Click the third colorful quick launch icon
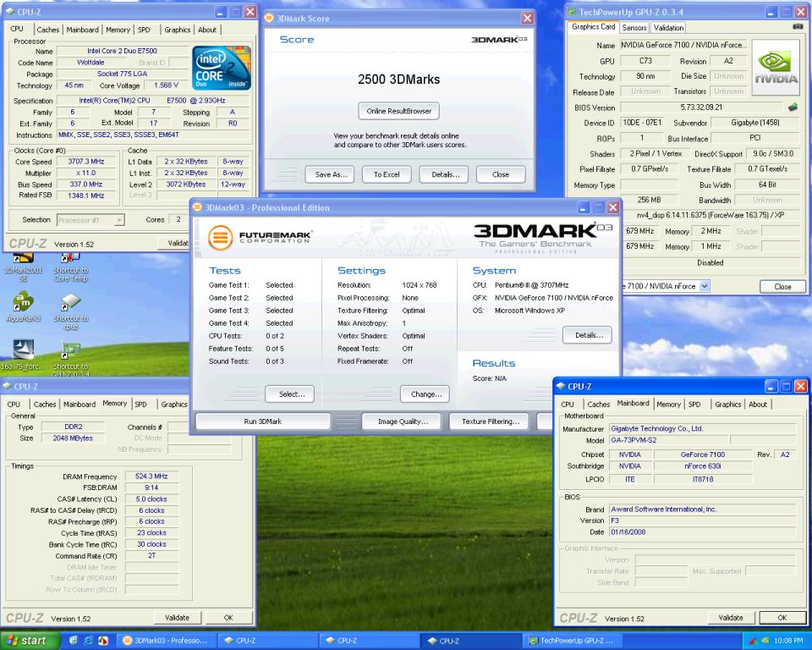The width and height of the screenshot is (812, 650). point(103,641)
